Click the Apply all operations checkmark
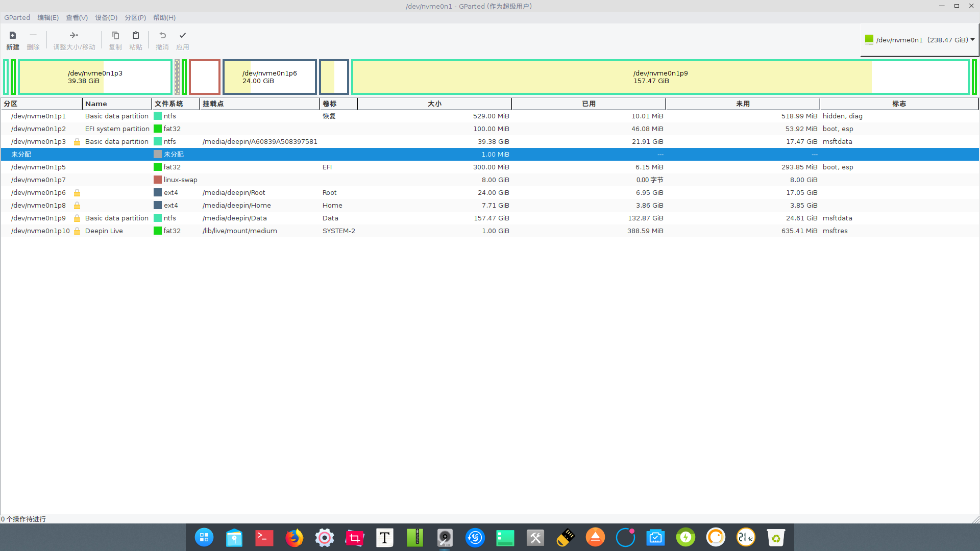Image resolution: width=980 pixels, height=551 pixels. (183, 36)
